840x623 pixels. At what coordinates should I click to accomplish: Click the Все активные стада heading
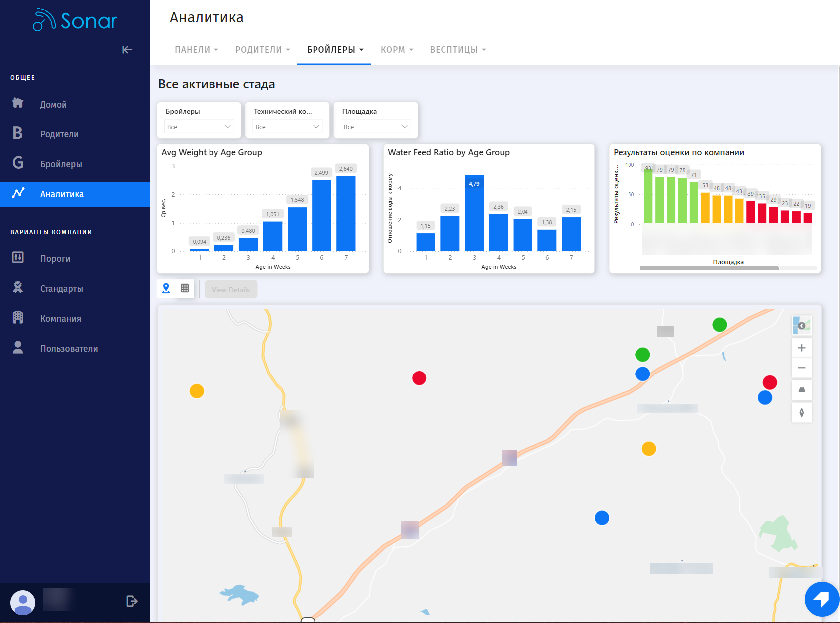pos(216,84)
